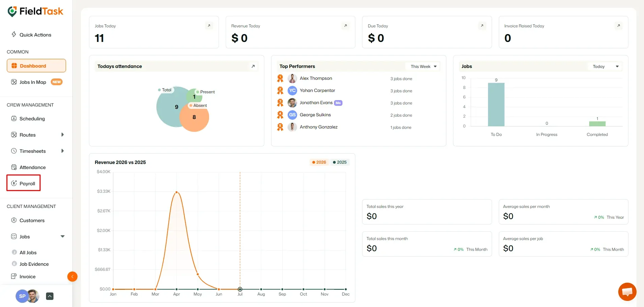Click the Scheduling sidebar icon
The height and width of the screenshot is (307, 644).
[x=14, y=118]
